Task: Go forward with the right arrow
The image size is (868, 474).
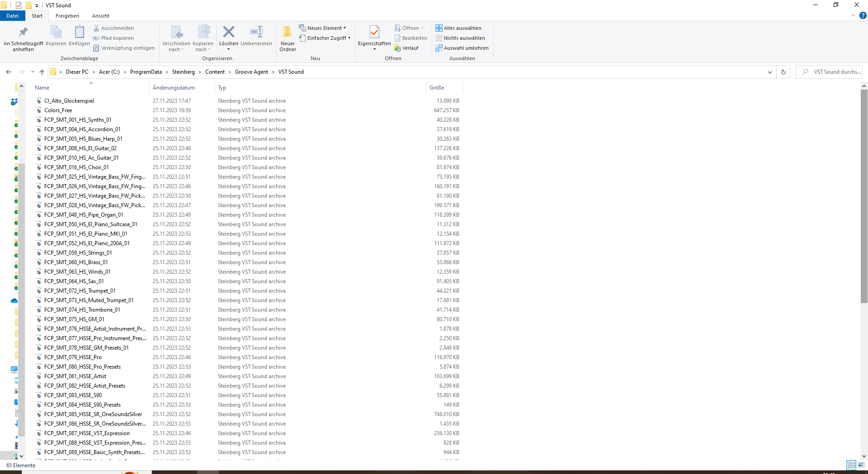Action: 22,72
